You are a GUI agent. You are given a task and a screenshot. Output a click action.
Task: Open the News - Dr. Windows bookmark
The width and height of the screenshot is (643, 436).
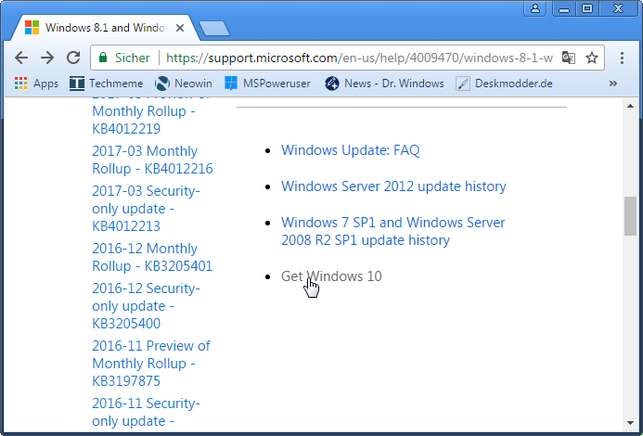[384, 84]
